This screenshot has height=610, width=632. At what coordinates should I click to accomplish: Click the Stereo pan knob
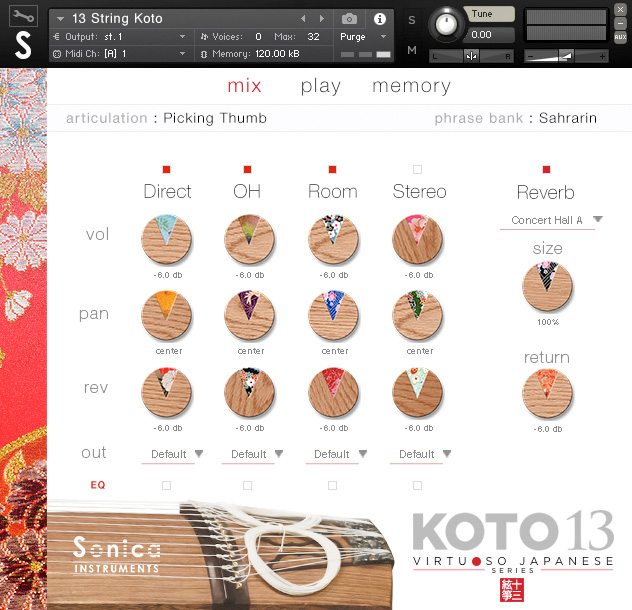418,315
